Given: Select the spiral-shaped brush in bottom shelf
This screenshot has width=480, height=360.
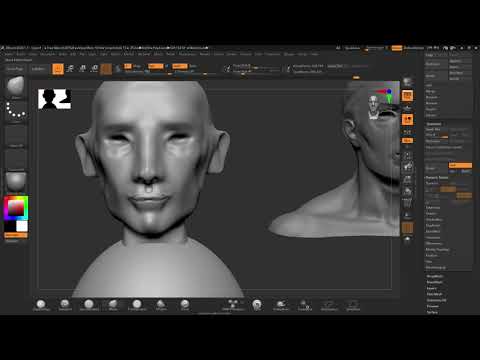Looking at the screenshot, I should tap(257, 305).
